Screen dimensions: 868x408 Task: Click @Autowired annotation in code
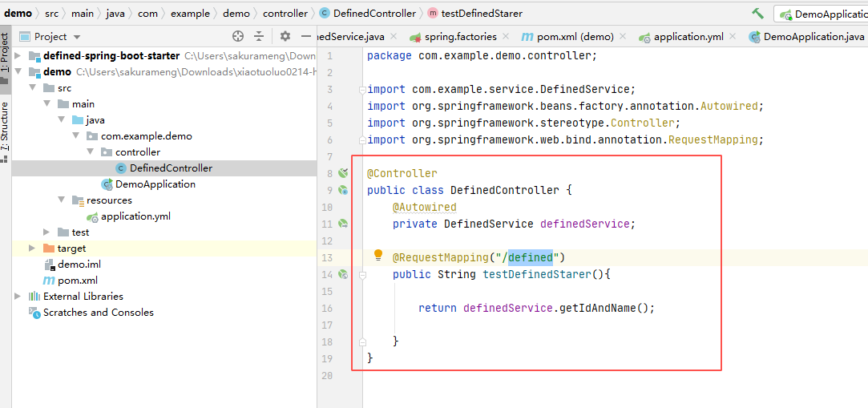point(425,207)
